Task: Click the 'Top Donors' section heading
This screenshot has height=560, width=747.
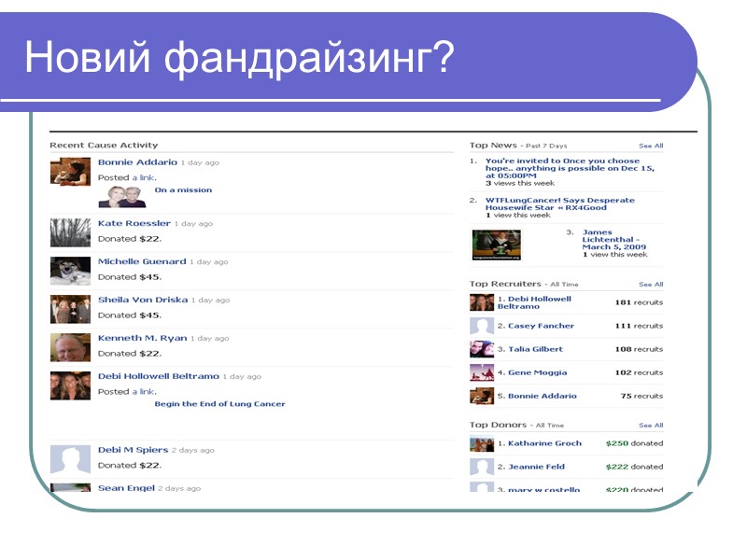Action: [x=498, y=425]
